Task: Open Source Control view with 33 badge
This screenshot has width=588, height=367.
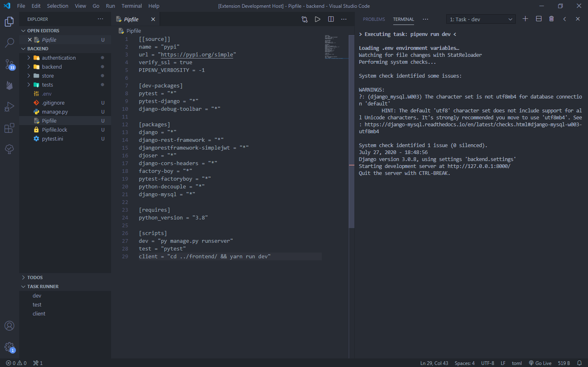Action: [9, 64]
